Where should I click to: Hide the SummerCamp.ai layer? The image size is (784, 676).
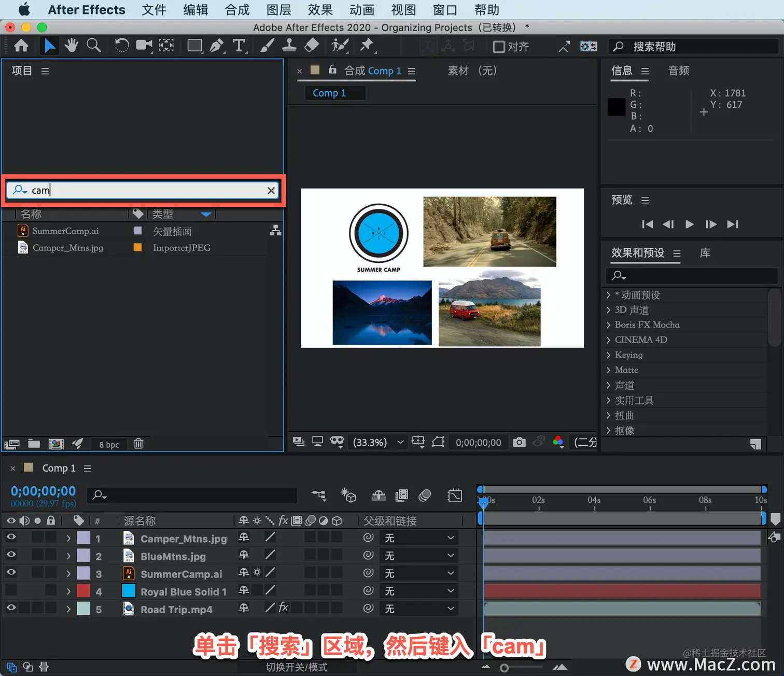point(11,572)
